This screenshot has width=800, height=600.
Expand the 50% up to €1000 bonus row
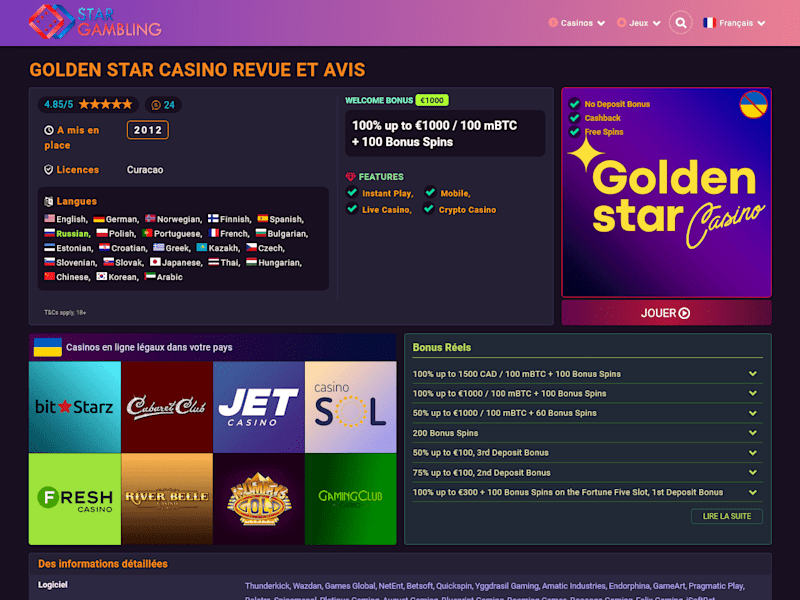point(587,413)
